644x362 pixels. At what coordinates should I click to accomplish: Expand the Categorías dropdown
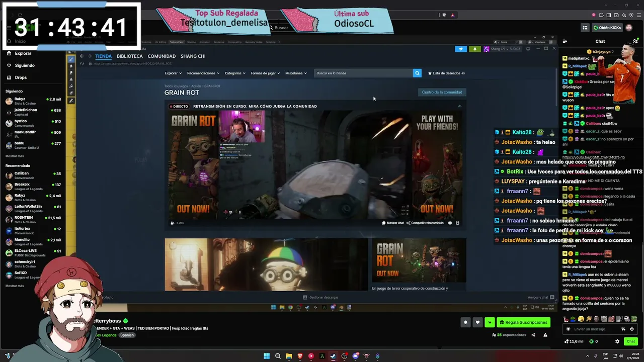pyautogui.click(x=235, y=73)
